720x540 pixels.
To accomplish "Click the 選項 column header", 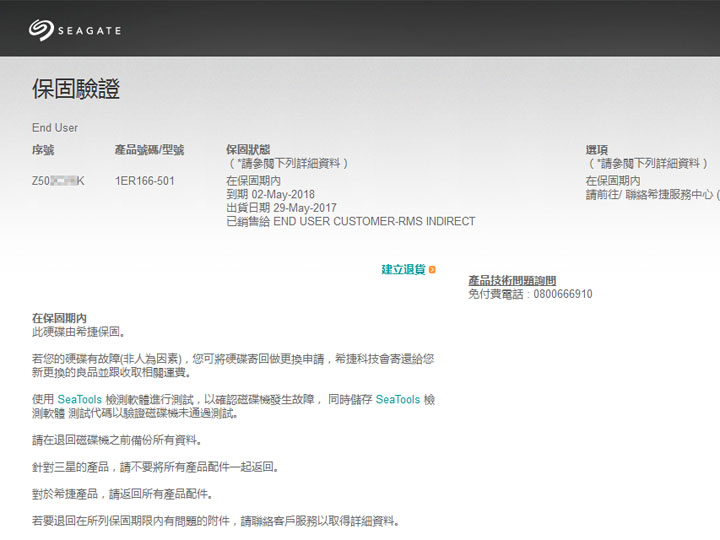I will click(596, 150).
